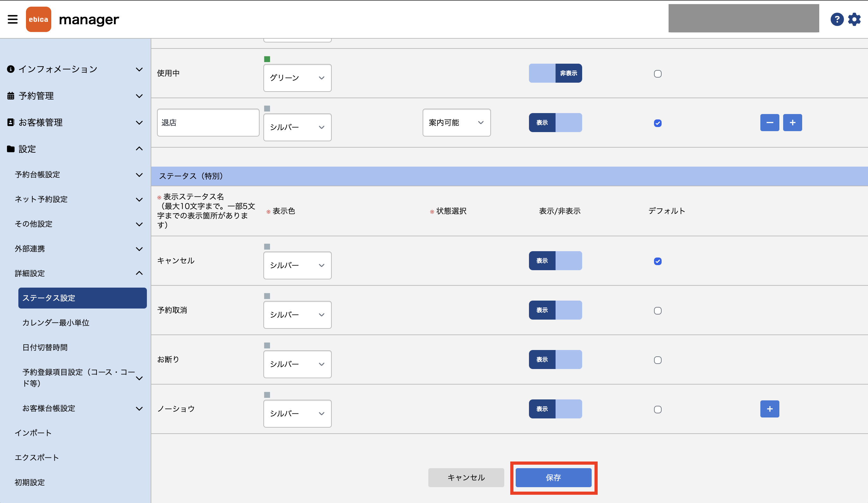
Task: Click the ebica logo icon
Action: [x=39, y=19]
